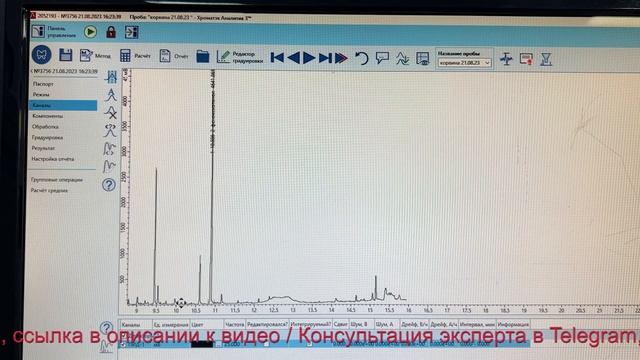Open the Градуировка section
640x360 pixels.
[47, 138]
